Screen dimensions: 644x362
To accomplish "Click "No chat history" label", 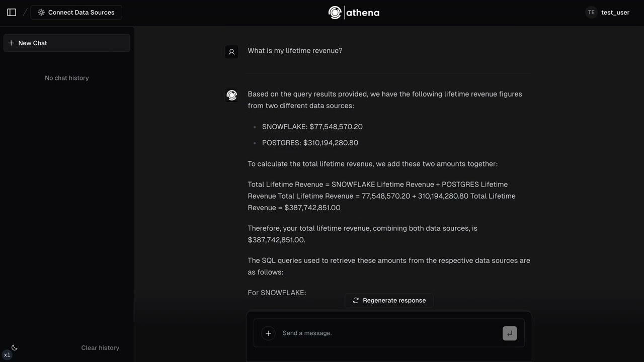I will pos(67,78).
